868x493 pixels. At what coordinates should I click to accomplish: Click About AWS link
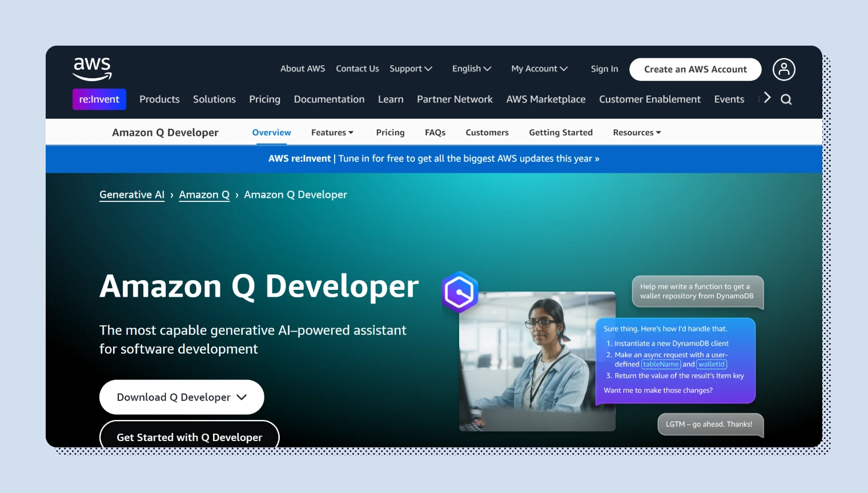click(303, 68)
